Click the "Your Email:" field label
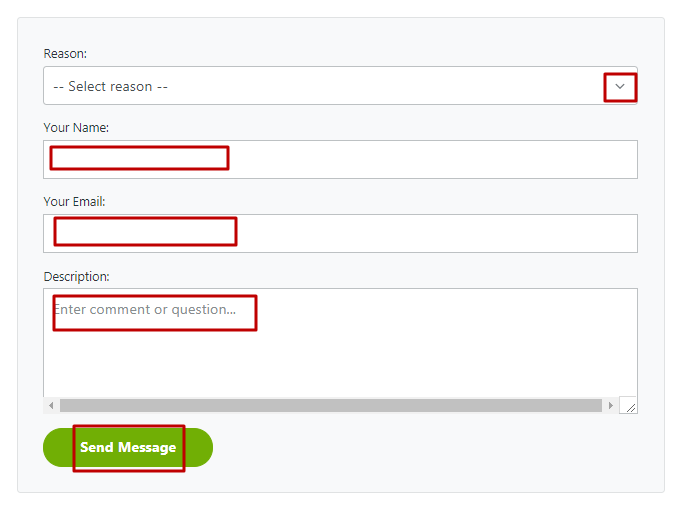This screenshot has height=518, width=693. [x=74, y=201]
